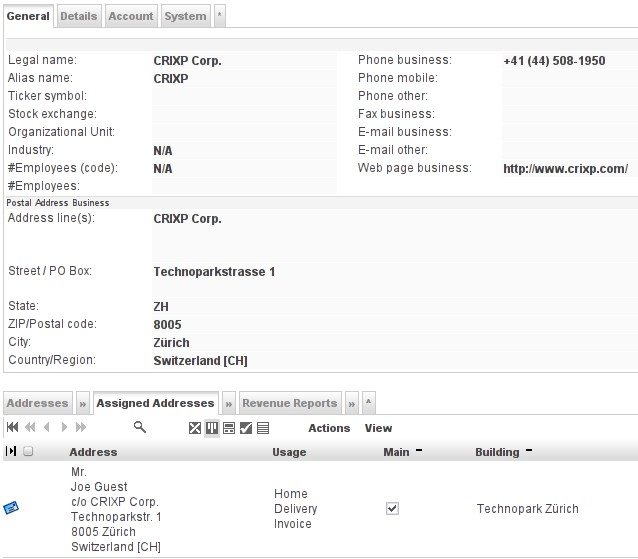638x559 pixels.
Task: Open the search magnifier in grid toolbar
Action: point(140,427)
